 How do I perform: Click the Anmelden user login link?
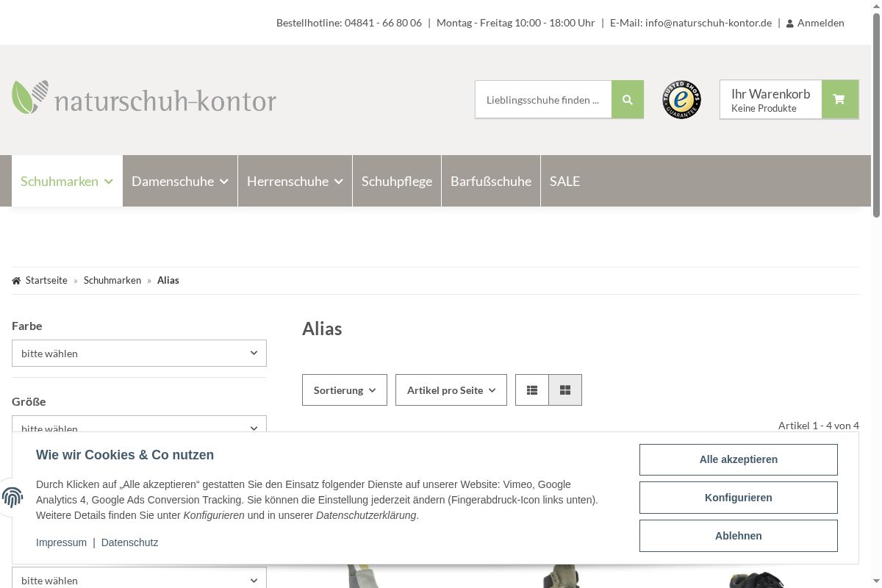pyautogui.click(x=815, y=23)
